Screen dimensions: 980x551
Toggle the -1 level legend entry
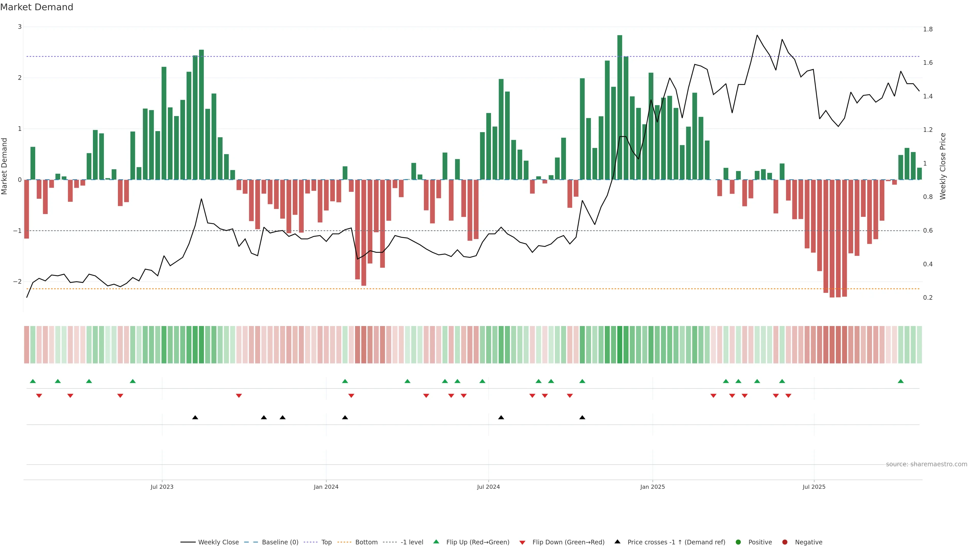click(412, 542)
